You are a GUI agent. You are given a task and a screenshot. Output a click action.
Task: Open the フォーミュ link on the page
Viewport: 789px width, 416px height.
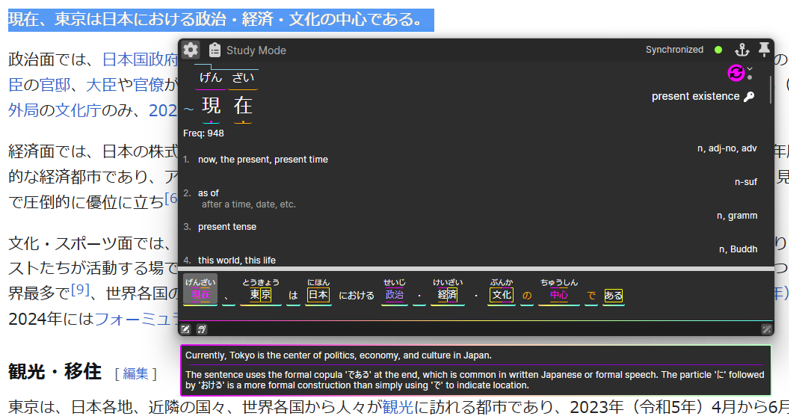click(136, 318)
